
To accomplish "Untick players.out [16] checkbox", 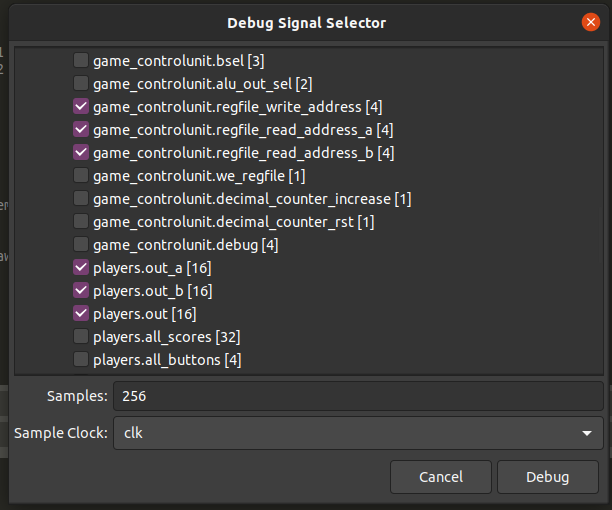I will click(81, 313).
